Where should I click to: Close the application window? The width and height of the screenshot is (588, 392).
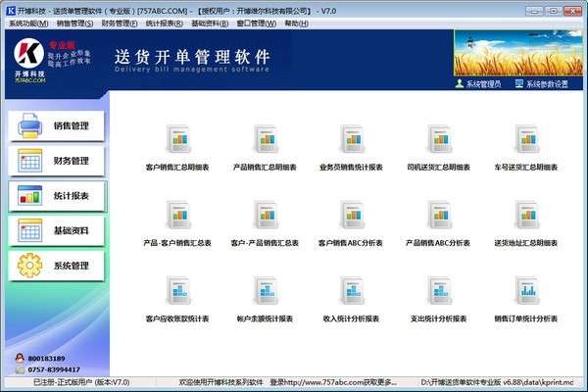[x=572, y=11]
